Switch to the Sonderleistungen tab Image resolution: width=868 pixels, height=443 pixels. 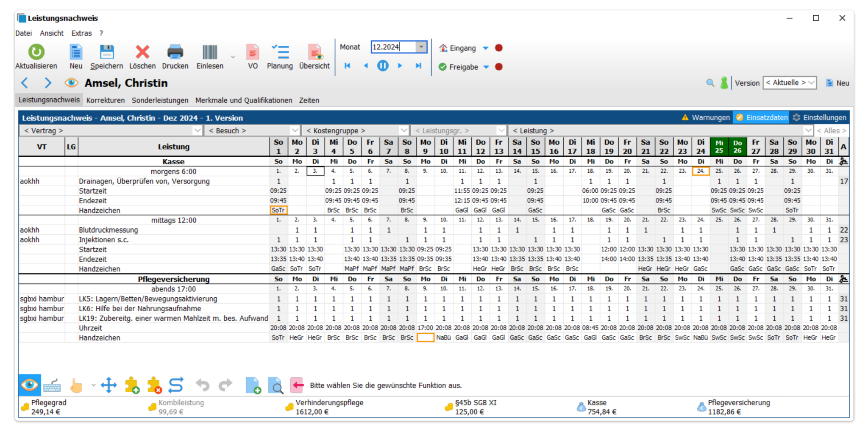pyautogui.click(x=160, y=100)
